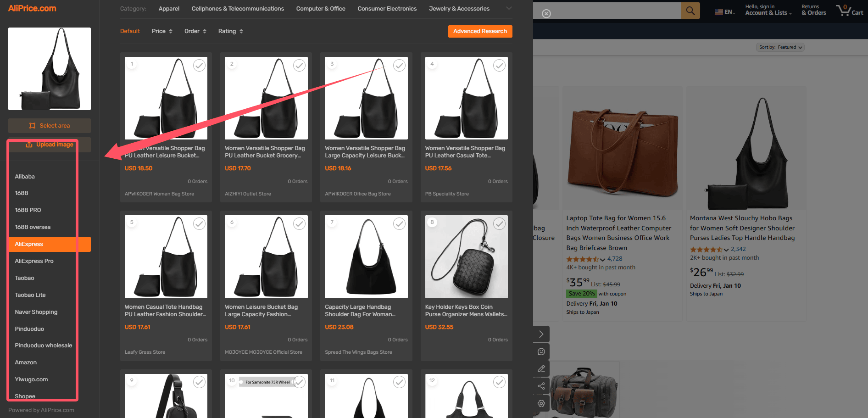
Task: Click the Select area crop icon button
Action: click(x=50, y=126)
